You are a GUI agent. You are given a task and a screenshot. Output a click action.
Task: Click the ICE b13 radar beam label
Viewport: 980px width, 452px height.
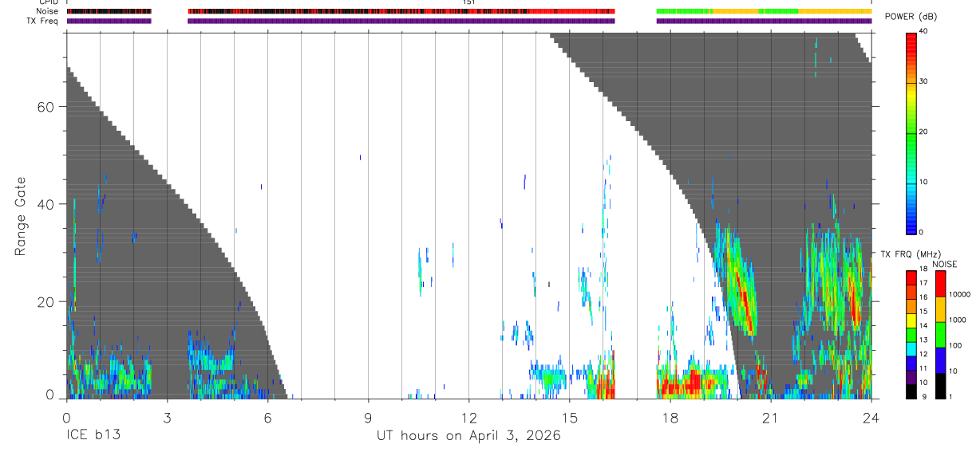[92, 436]
